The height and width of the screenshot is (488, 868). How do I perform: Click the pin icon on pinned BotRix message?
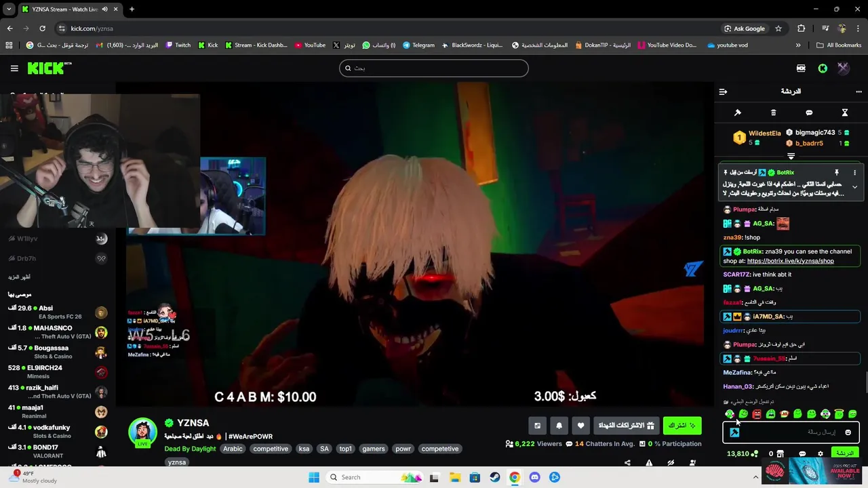(x=837, y=173)
